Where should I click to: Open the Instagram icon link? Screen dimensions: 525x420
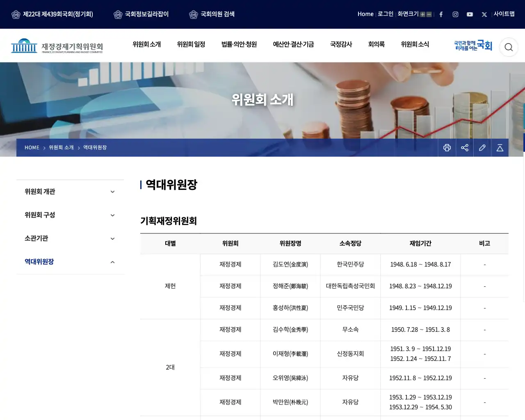click(x=455, y=14)
